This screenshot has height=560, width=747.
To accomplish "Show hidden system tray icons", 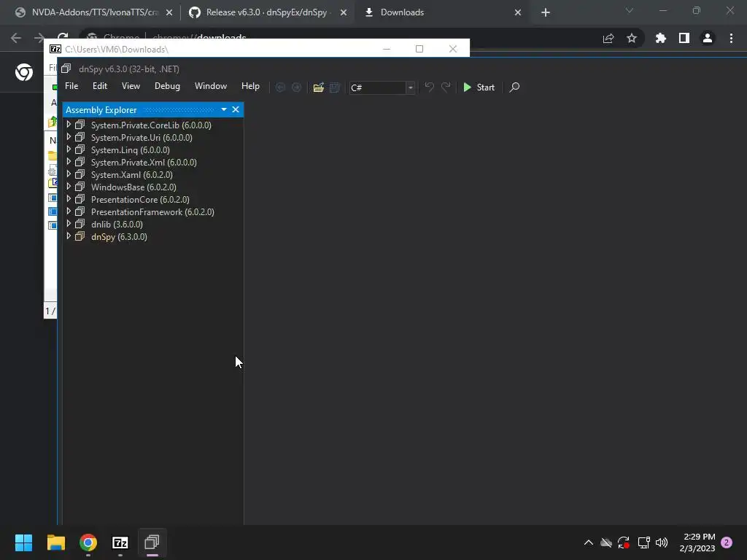I will (x=589, y=542).
